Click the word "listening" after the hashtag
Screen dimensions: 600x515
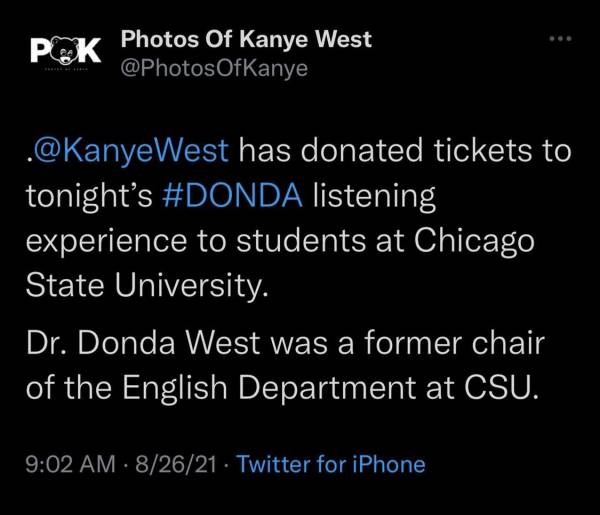(x=375, y=197)
